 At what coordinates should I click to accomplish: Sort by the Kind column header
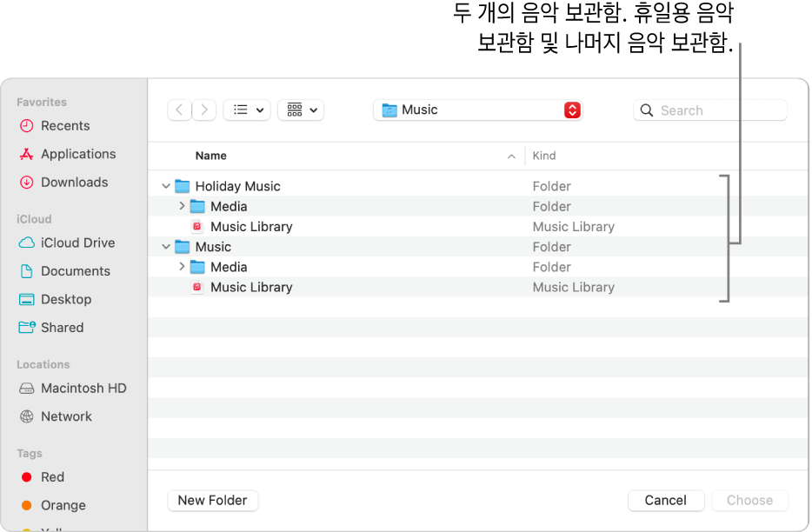544,156
